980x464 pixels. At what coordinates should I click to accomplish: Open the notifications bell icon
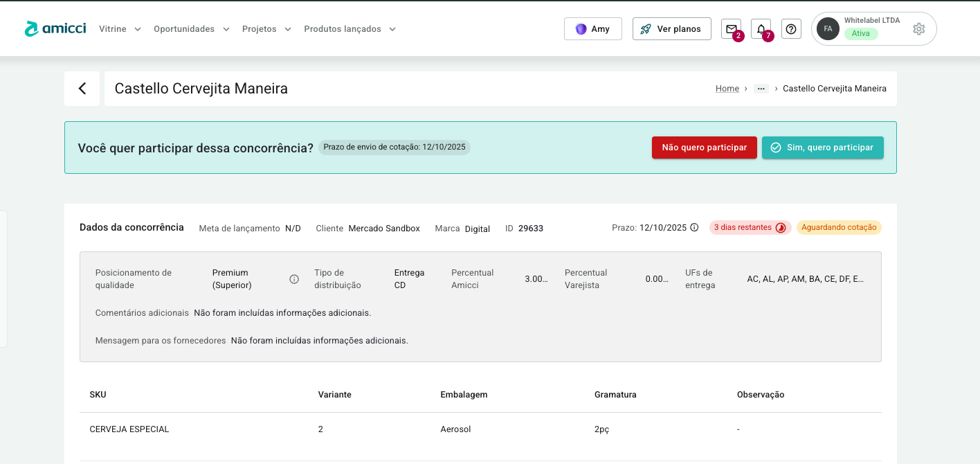(x=761, y=29)
